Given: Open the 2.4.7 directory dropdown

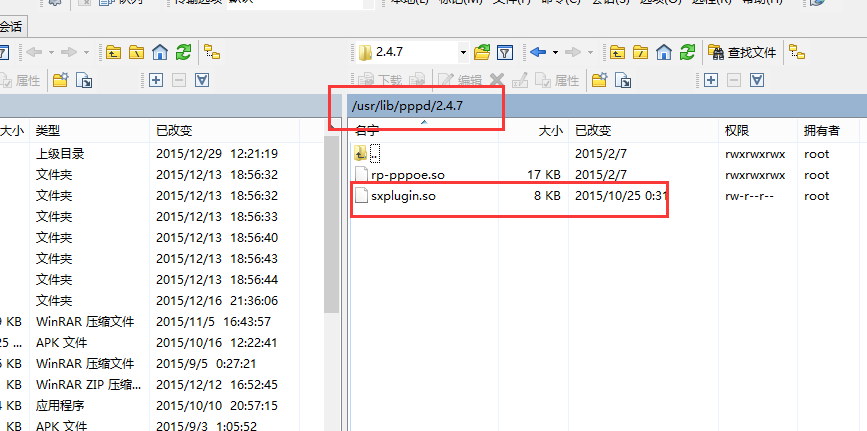Looking at the screenshot, I should point(463,53).
